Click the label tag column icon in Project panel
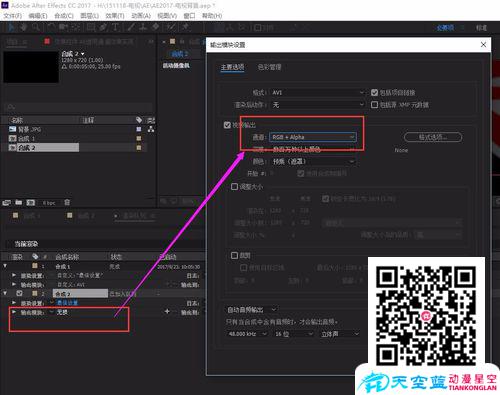The image size is (500, 395). click(139, 120)
